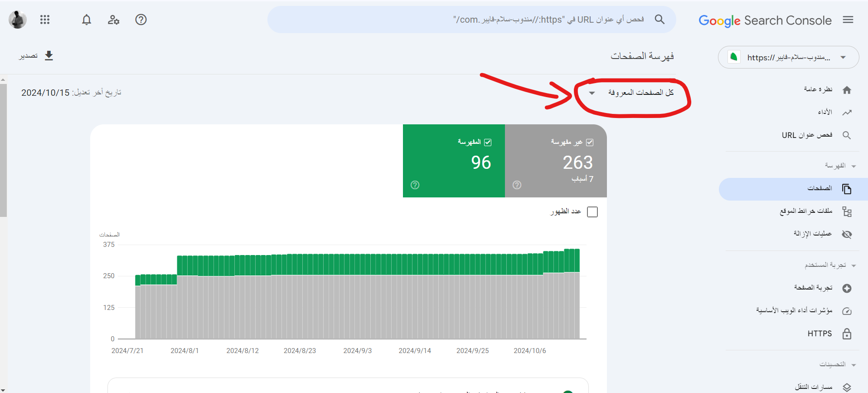Click the 2024/7/21 chart axis date
The image size is (868, 393).
[x=127, y=351]
